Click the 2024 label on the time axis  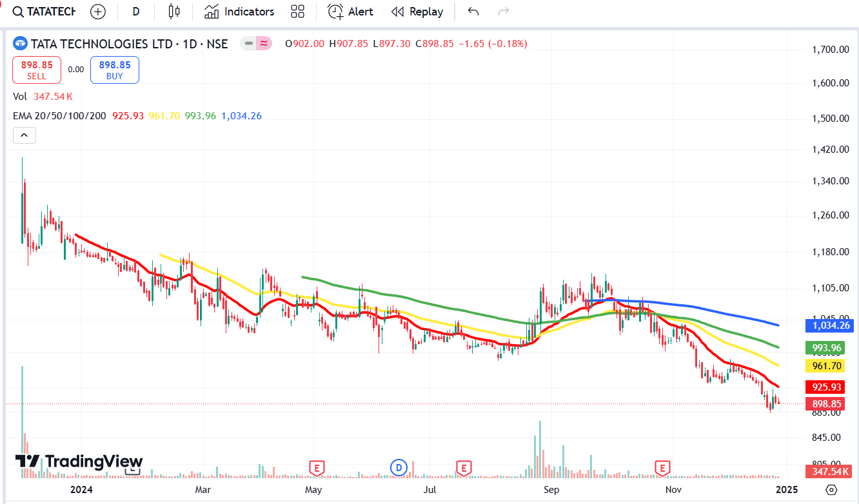tap(81, 489)
